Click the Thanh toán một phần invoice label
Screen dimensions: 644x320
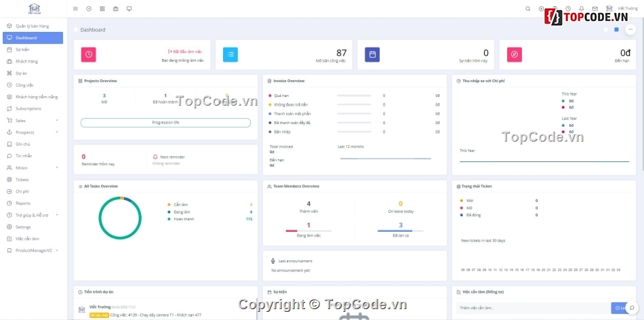[291, 114]
